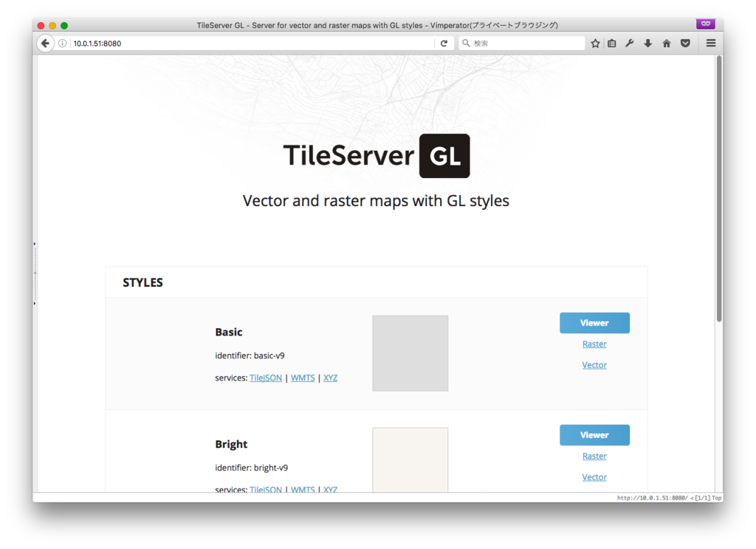Viewport: 756px width, 549px height.
Task: Click the TileServer GL logo
Action: click(377, 156)
